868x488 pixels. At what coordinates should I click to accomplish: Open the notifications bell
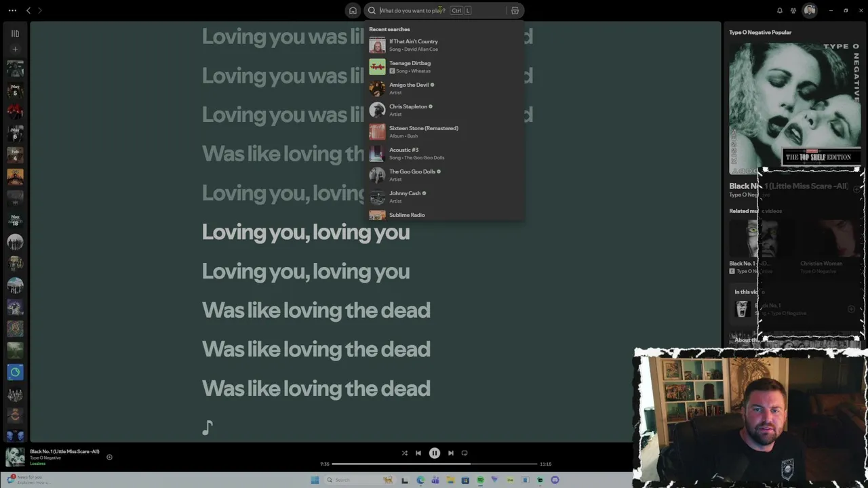(x=780, y=10)
